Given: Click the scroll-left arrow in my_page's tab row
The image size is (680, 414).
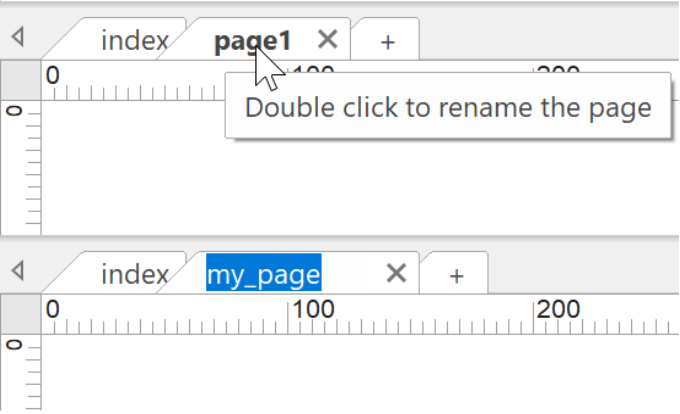Looking at the screenshot, I should point(18,271).
